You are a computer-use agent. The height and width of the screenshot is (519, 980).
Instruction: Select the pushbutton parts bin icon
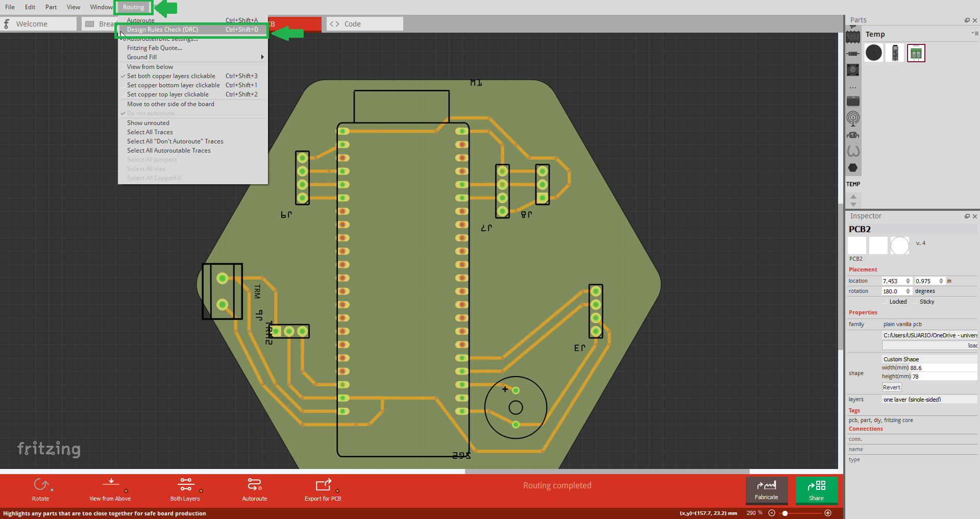[853, 70]
